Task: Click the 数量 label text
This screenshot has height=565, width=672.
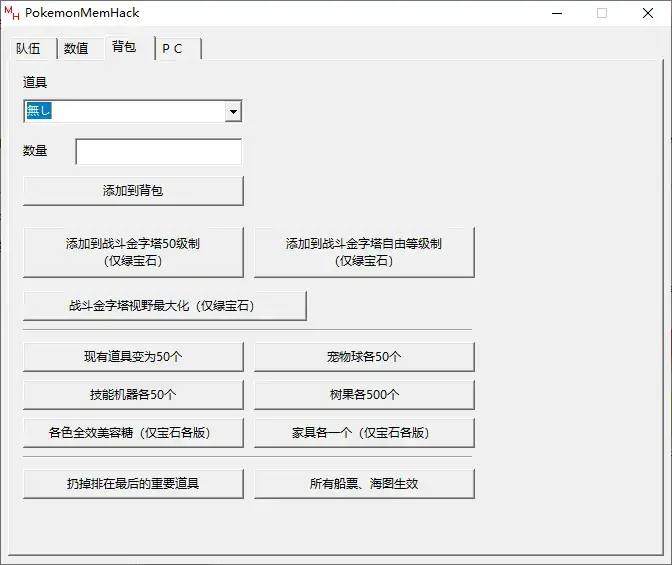Action: [35, 151]
